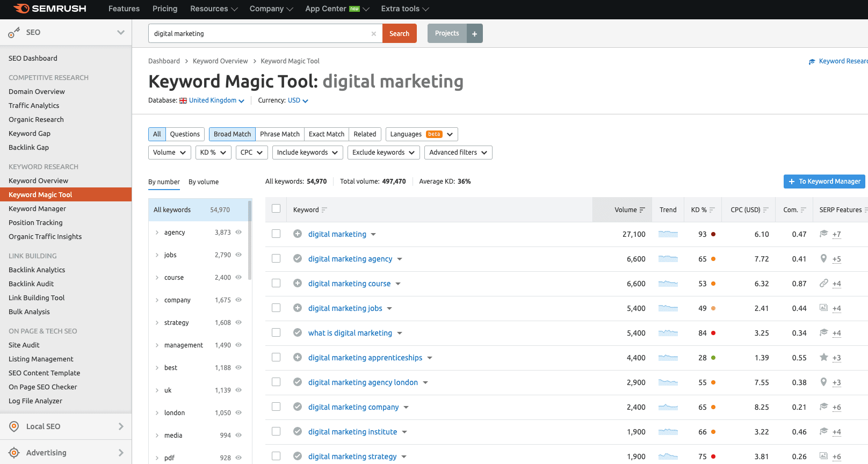Check the digital marketing course row checkbox
The image size is (868, 464).
tap(276, 283)
